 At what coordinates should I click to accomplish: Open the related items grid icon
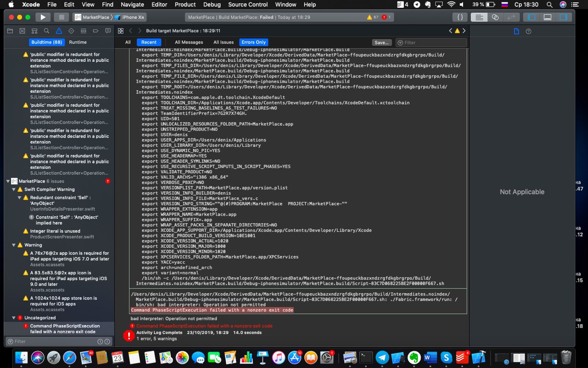pos(120,31)
